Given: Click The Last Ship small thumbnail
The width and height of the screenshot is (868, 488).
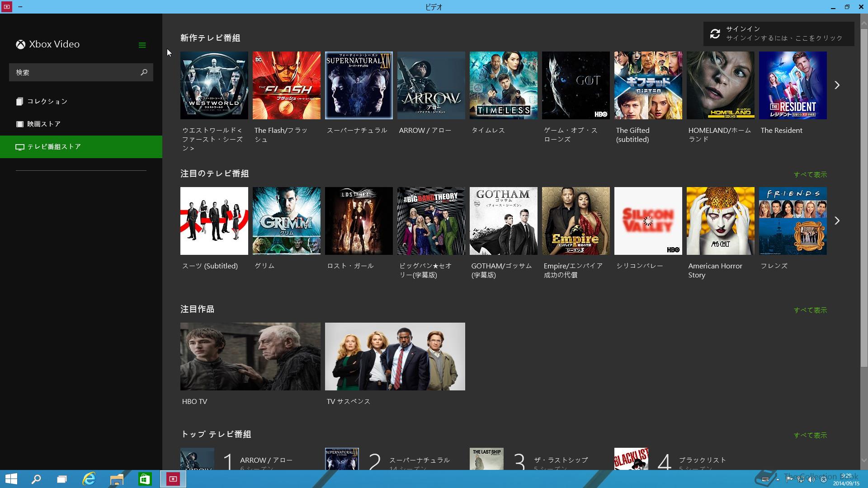Looking at the screenshot, I should pos(486,459).
